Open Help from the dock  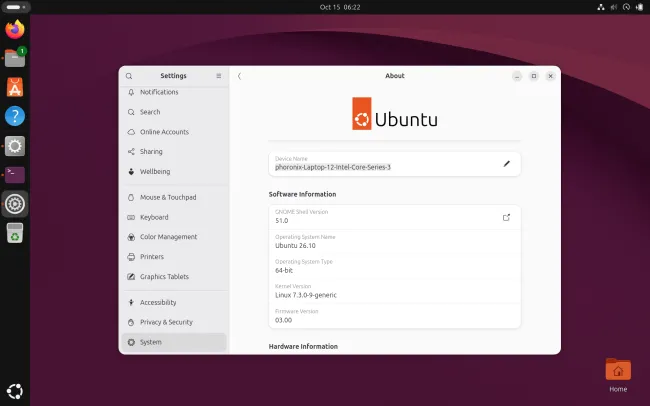(15, 116)
